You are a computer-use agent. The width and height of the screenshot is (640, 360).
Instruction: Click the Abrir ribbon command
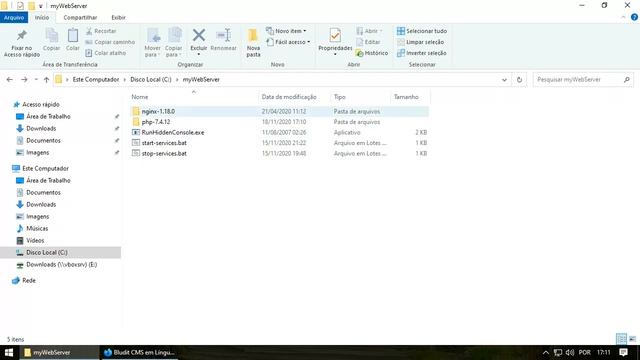click(369, 31)
